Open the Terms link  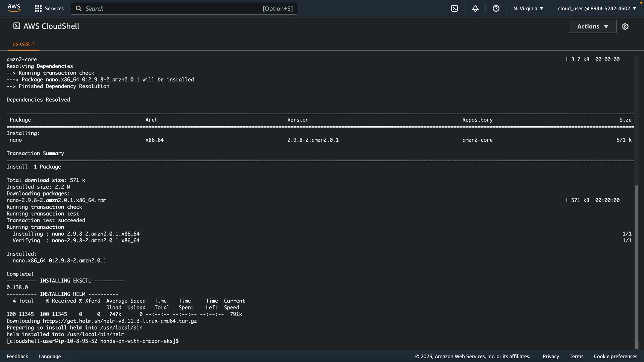(x=576, y=356)
